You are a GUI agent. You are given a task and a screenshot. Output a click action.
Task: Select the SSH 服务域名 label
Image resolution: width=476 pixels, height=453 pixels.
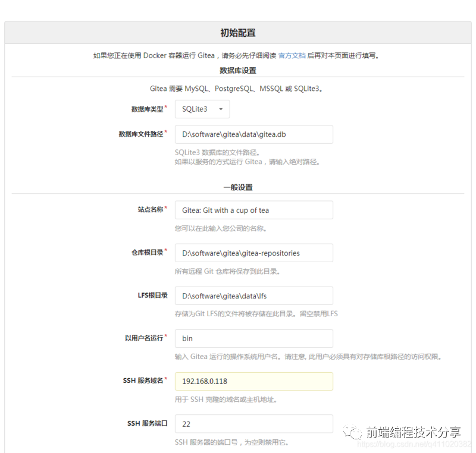tap(143, 380)
